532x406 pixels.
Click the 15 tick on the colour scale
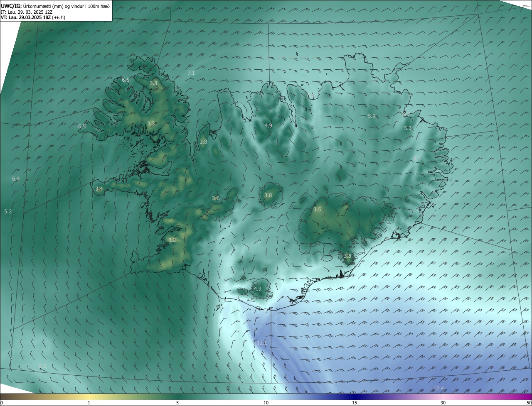(x=355, y=403)
